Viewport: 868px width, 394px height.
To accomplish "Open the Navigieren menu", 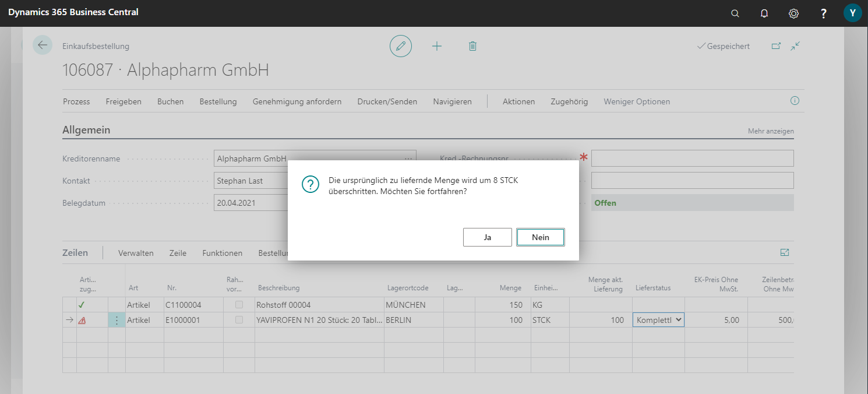I will (452, 101).
